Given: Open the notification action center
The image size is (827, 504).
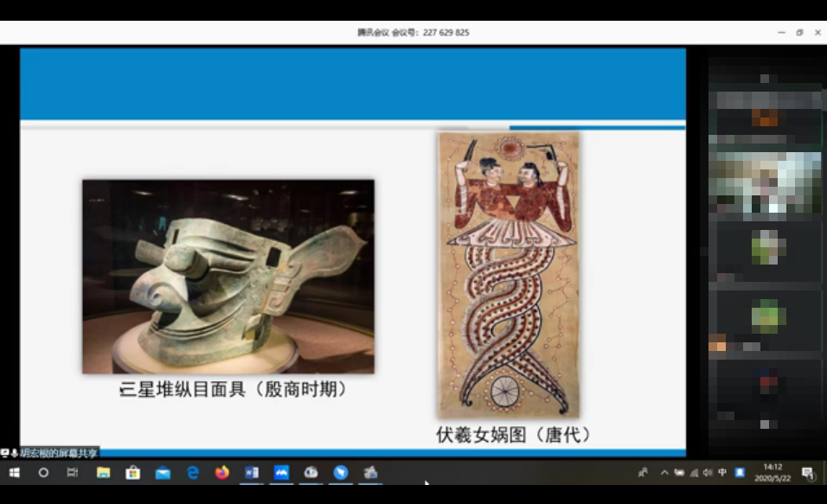Looking at the screenshot, I should [808, 473].
